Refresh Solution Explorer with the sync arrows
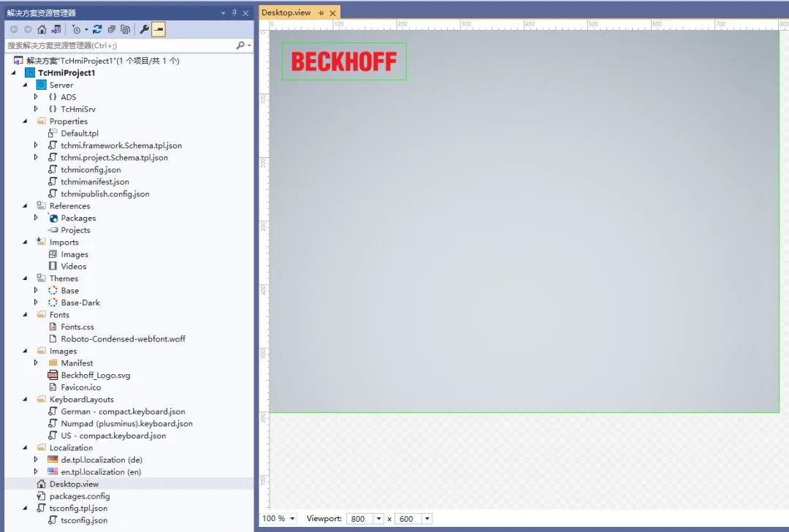The image size is (789, 532). (97, 29)
